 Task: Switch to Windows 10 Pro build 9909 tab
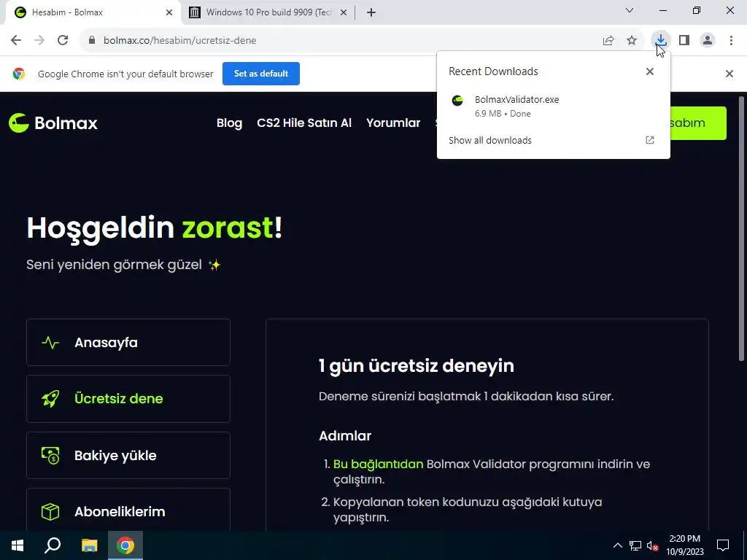tap(268, 12)
